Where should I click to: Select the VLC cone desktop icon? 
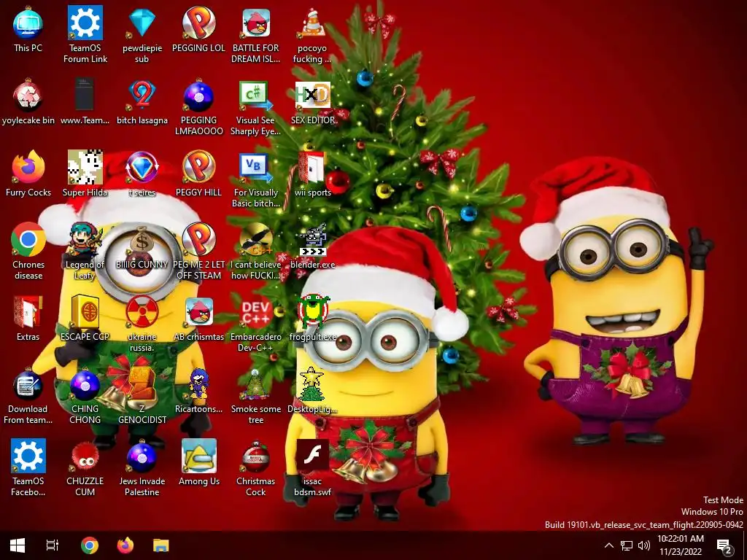312,23
